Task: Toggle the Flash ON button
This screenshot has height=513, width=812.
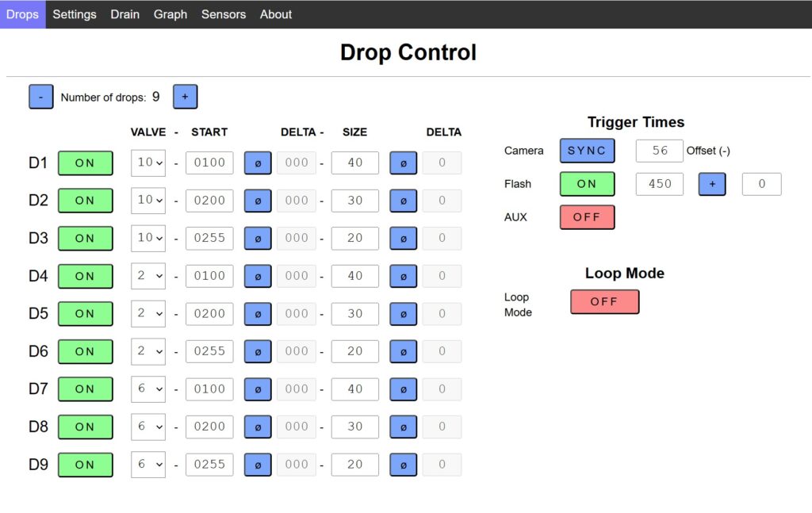Action: [x=587, y=184]
